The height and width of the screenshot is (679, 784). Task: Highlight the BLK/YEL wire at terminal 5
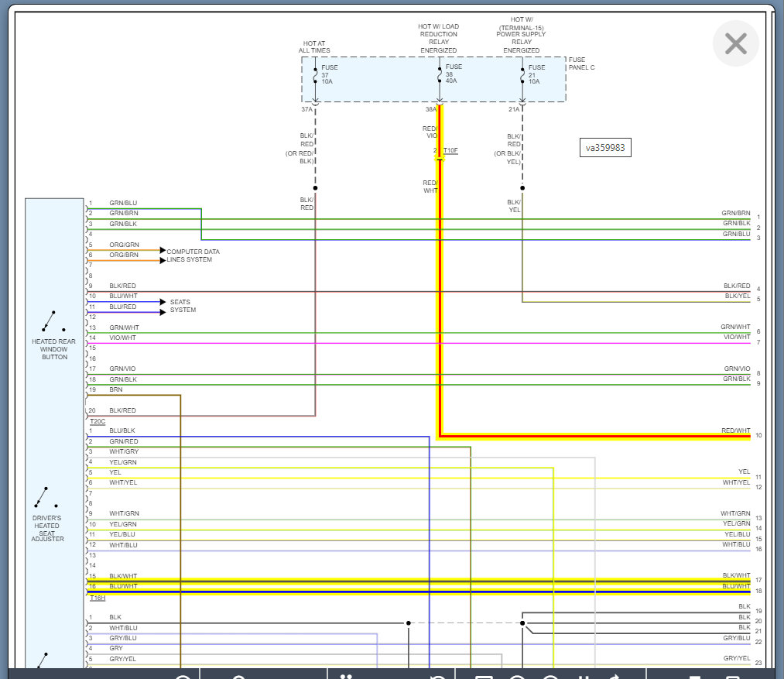[635, 302]
